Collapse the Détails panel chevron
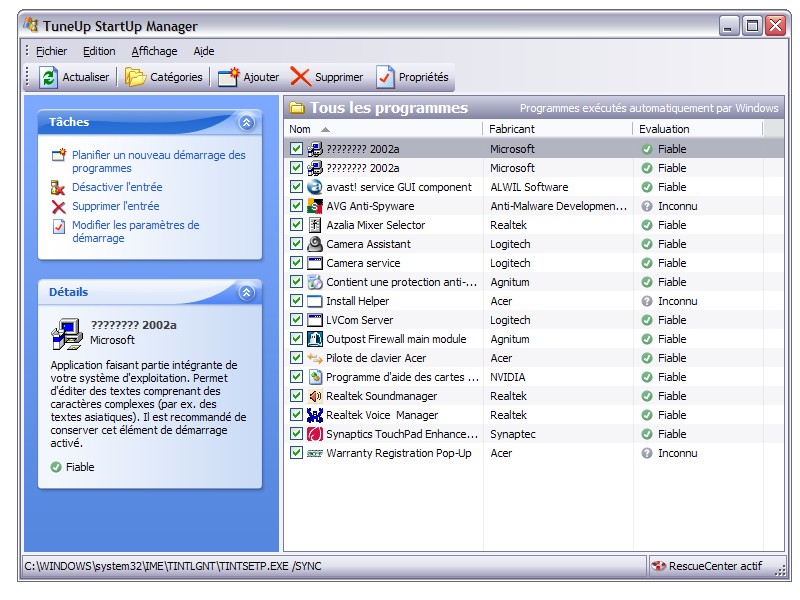 246,292
